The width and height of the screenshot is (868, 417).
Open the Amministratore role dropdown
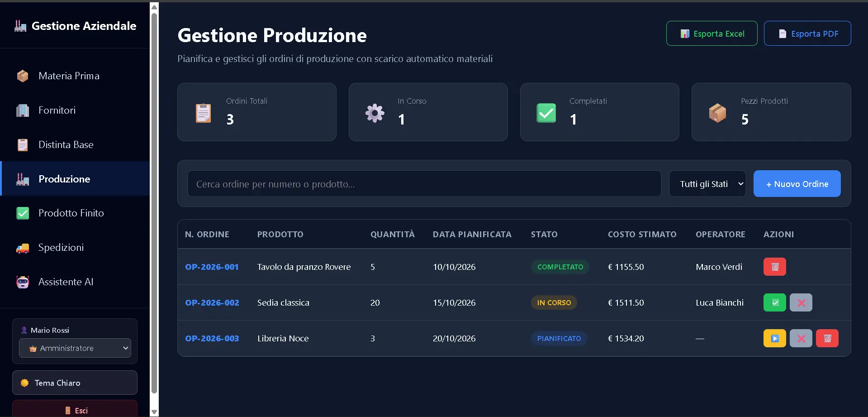[x=75, y=348]
